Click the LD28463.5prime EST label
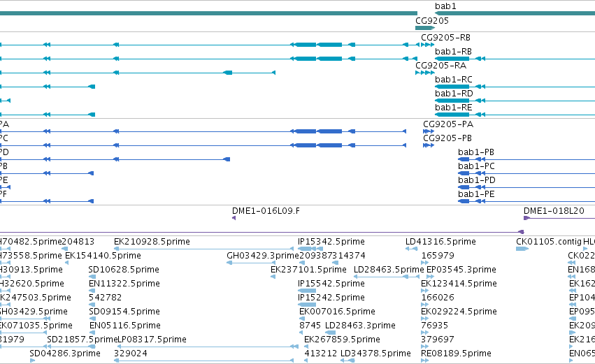The height and width of the screenshot is (364, 595). click(x=389, y=270)
